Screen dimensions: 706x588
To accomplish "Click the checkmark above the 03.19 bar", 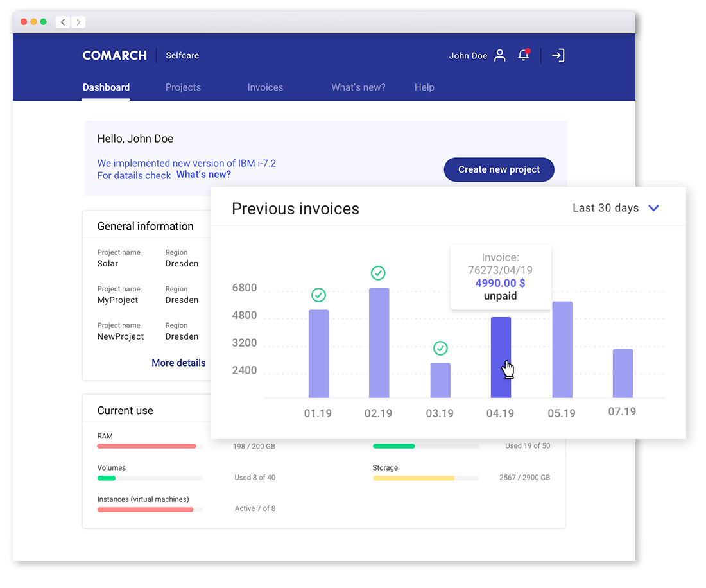I will tap(440, 349).
